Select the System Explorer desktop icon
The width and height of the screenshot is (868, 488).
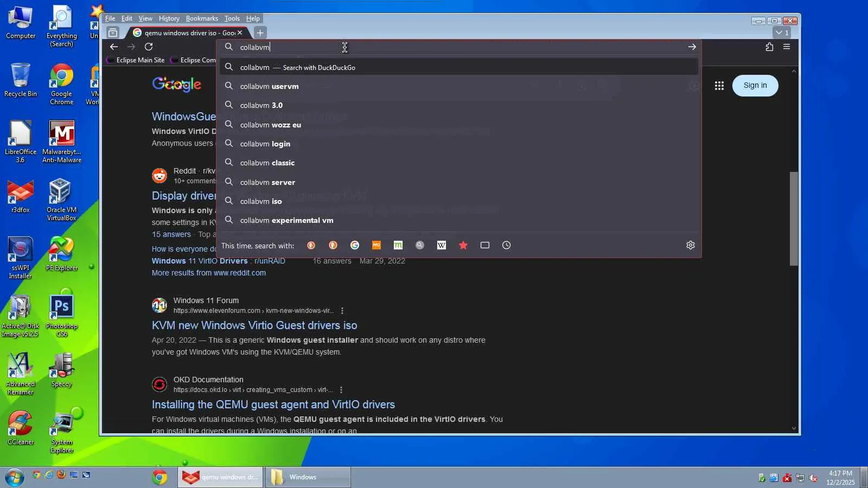point(62,432)
